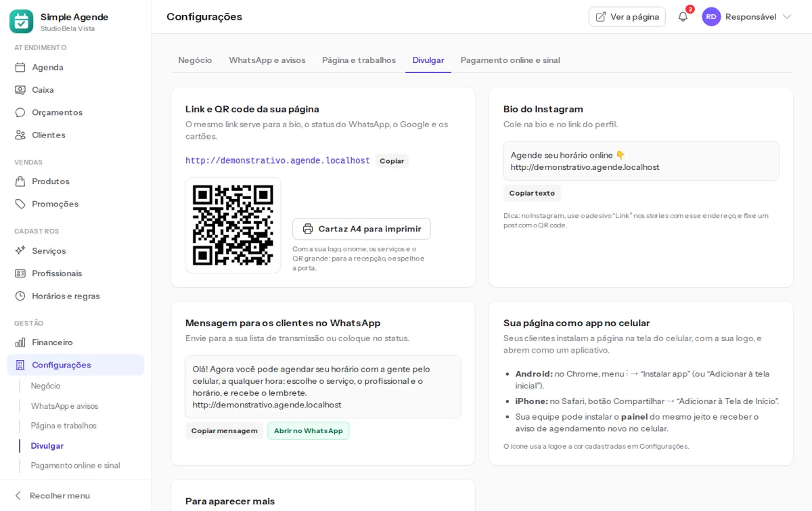Screen dimensions: 812x511
Task: Click the Ver a página button
Action: point(627,17)
